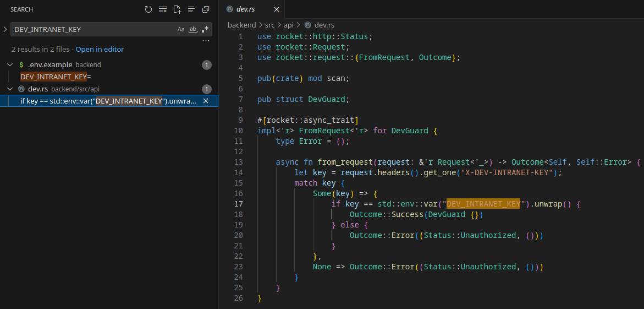This screenshot has width=644, height=309.
Task: Click line number 17 in gutter
Action: coord(239,204)
